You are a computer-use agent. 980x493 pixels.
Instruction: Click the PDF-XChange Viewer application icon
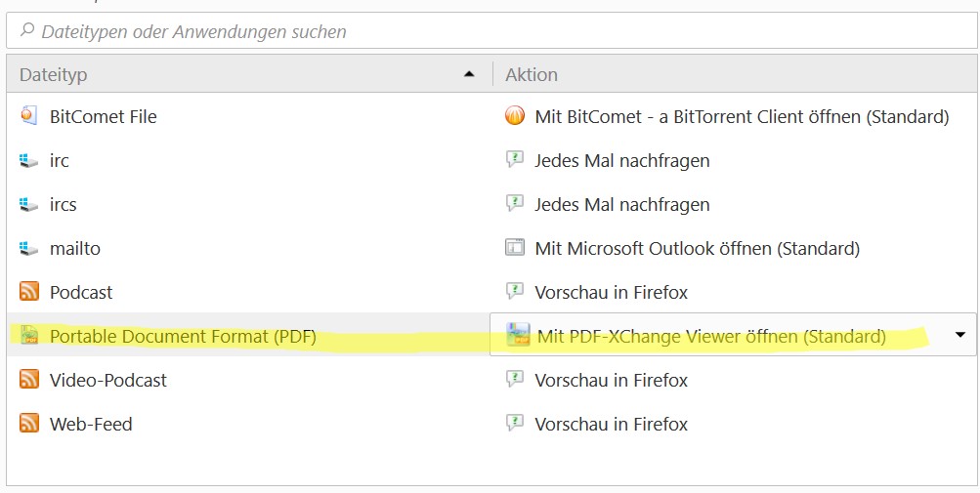pos(517,336)
